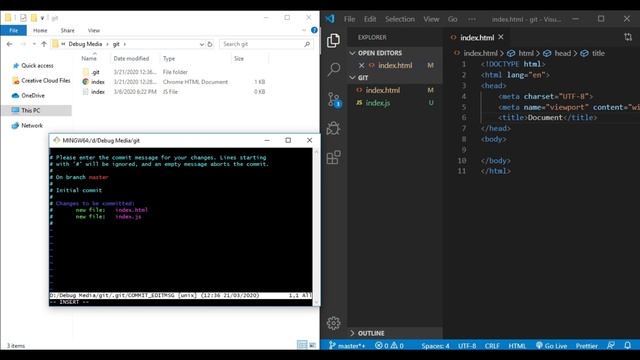The width and height of the screenshot is (640, 360).
Task: Open the Manage gear icon in VS Code
Action: [333, 323]
